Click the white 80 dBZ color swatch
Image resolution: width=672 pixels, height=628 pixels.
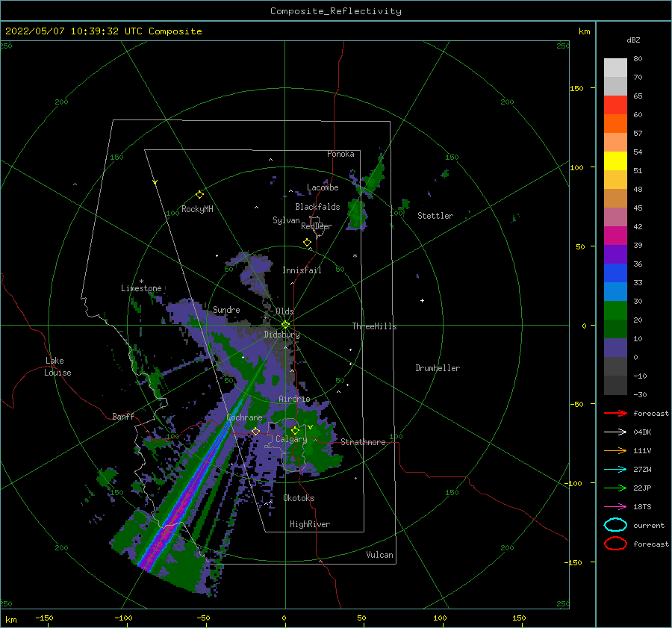coord(615,67)
